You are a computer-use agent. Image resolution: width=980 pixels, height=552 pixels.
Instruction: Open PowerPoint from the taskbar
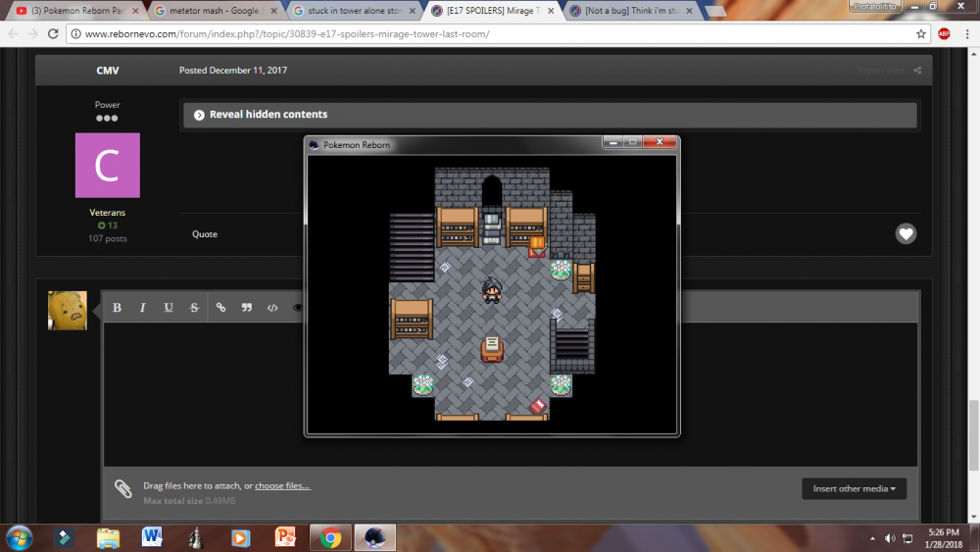pos(285,537)
